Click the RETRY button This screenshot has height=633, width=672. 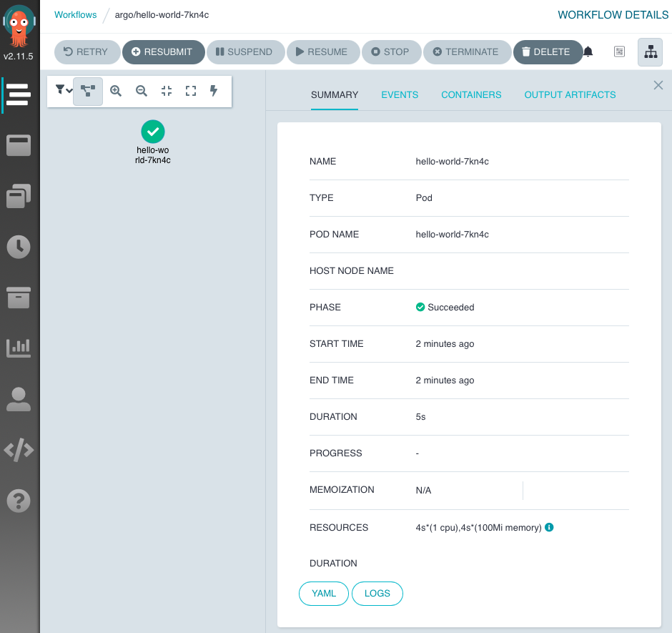(87, 52)
